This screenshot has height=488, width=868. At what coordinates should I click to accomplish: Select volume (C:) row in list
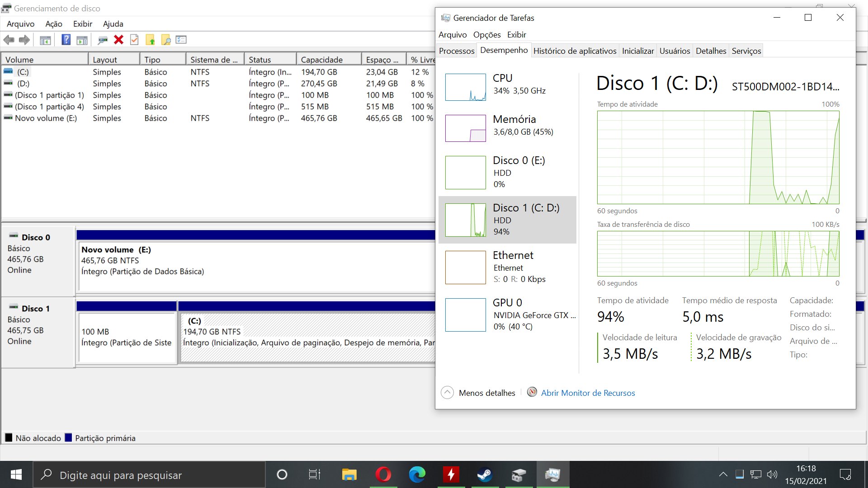[x=218, y=72]
